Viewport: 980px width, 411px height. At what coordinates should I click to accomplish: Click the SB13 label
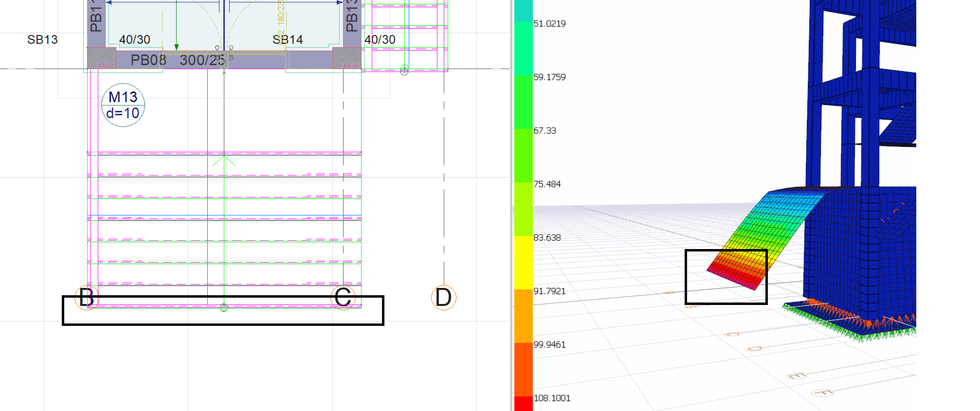(42, 40)
